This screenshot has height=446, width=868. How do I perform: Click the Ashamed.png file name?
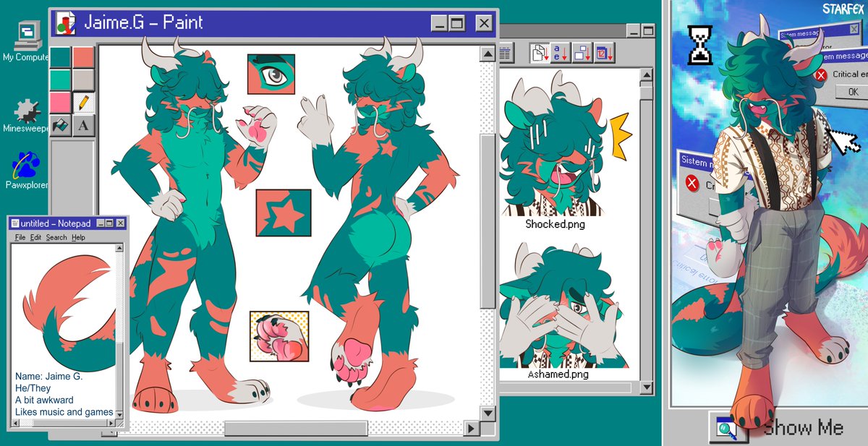point(557,374)
